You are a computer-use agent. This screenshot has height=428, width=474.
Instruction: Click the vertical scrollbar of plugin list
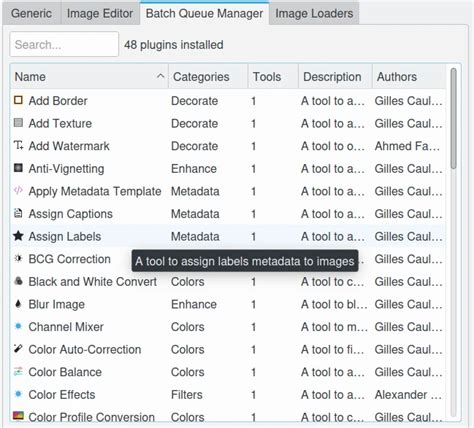pyautogui.click(x=453, y=118)
